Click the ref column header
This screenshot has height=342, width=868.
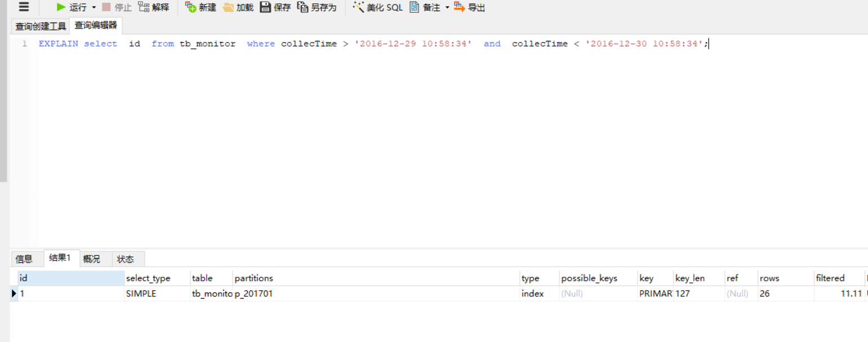[x=741, y=278]
